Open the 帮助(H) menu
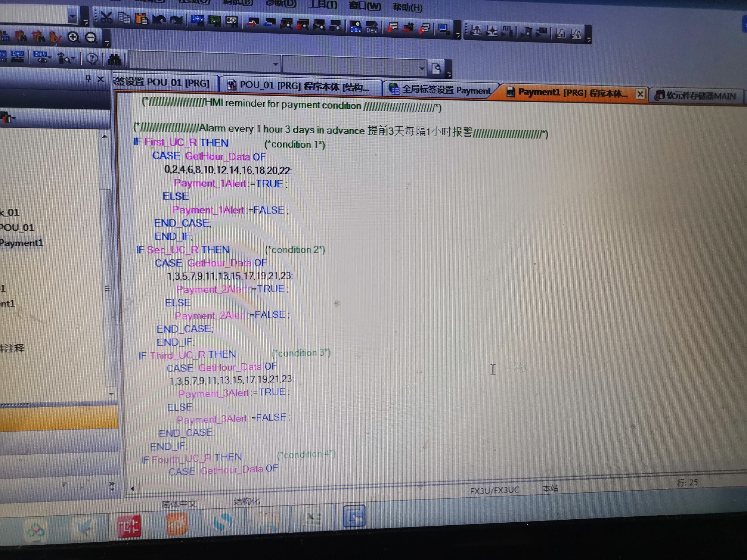The height and width of the screenshot is (560, 747). tap(407, 7)
